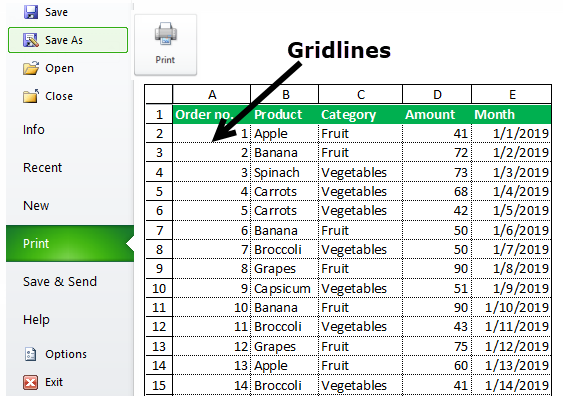Click the Close folder icon
Image resolution: width=563 pixels, height=396 pixels.
pyautogui.click(x=31, y=96)
